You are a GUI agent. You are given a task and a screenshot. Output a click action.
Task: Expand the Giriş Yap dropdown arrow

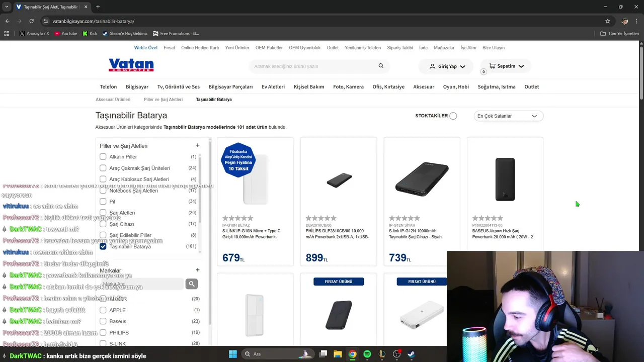pyautogui.click(x=462, y=66)
